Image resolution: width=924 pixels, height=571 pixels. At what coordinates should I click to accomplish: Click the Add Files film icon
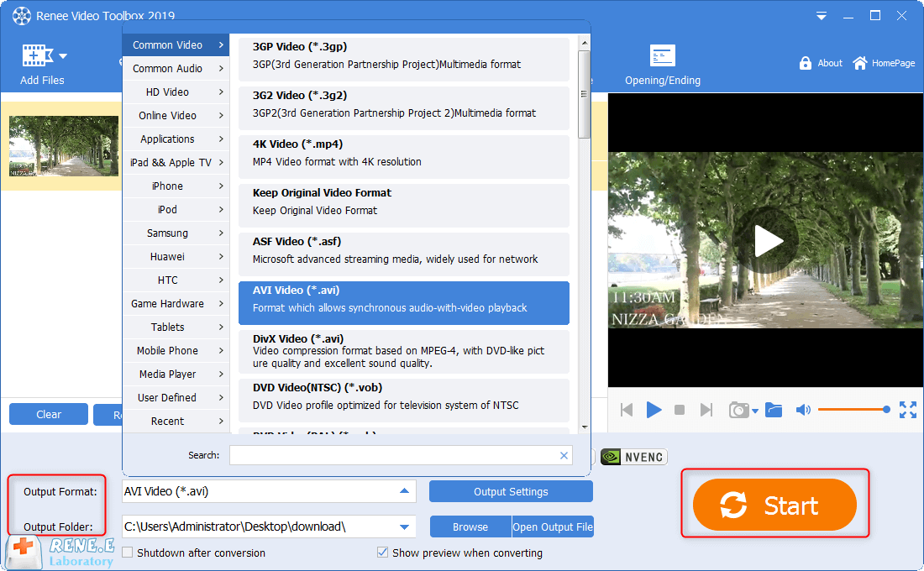click(x=37, y=55)
